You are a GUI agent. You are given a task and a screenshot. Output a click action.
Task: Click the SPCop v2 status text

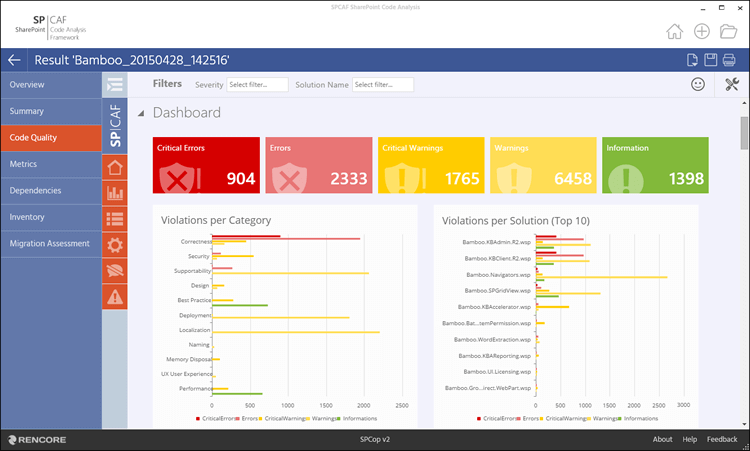(375, 440)
